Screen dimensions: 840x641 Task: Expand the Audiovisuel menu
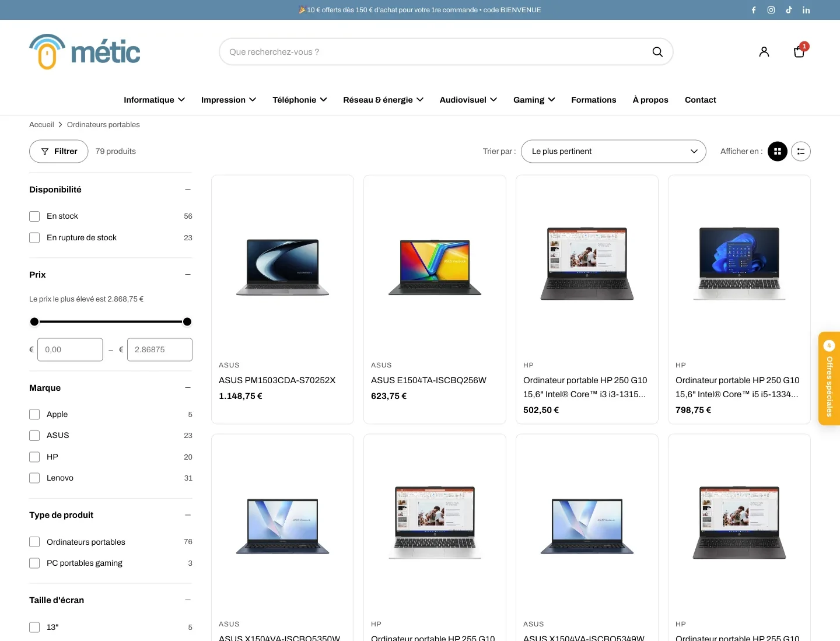click(x=468, y=100)
